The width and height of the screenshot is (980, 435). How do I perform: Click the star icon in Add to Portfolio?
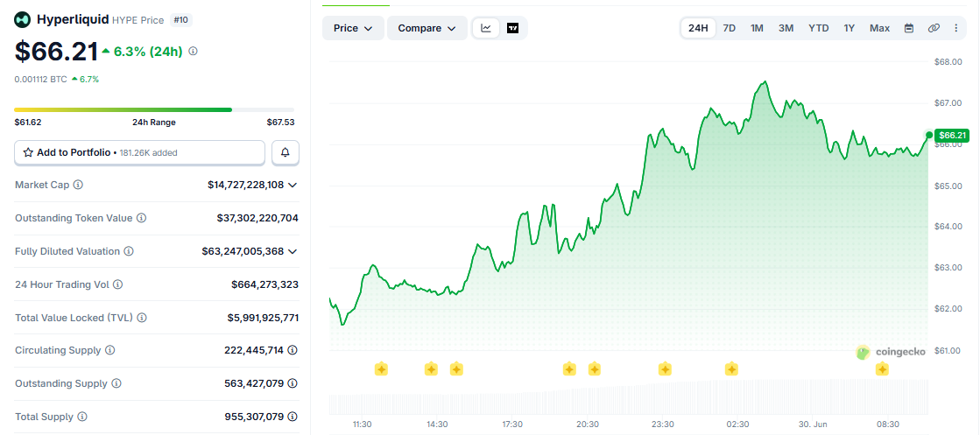27,152
